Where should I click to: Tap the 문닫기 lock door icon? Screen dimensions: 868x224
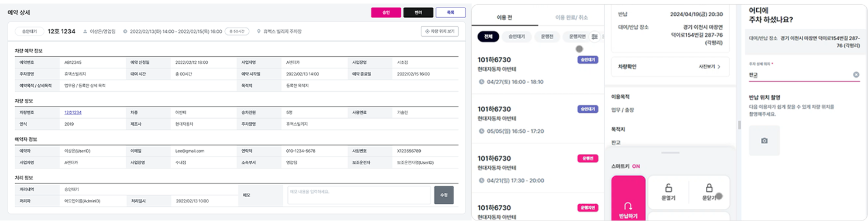(709, 188)
